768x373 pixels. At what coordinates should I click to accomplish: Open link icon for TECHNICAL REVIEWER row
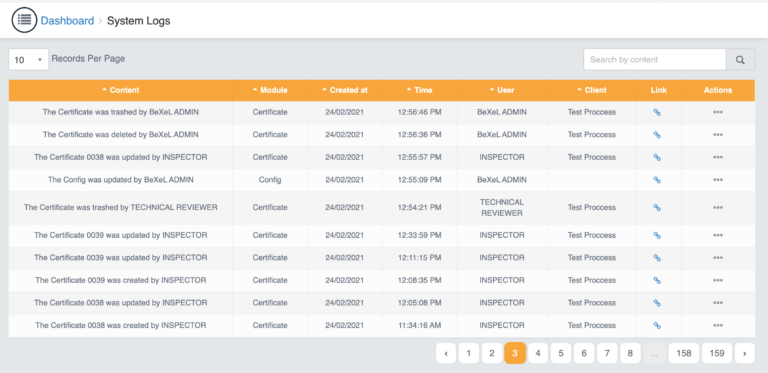(x=657, y=208)
